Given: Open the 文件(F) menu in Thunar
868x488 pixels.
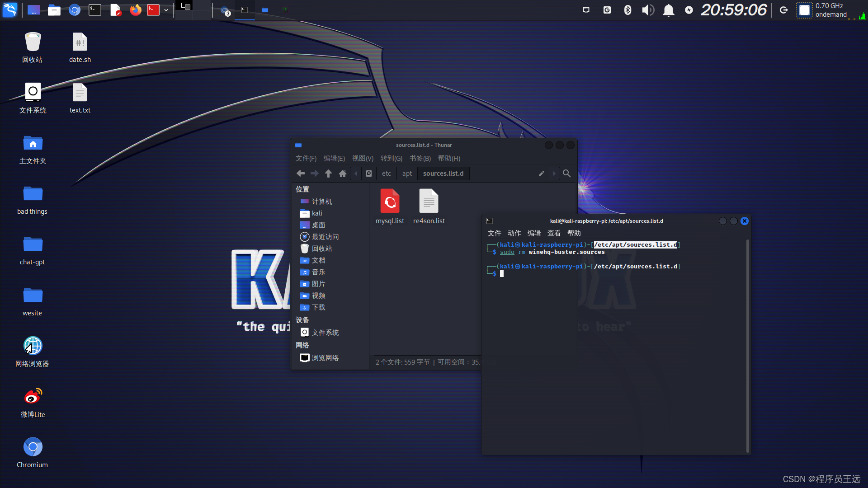Looking at the screenshot, I should coord(306,158).
